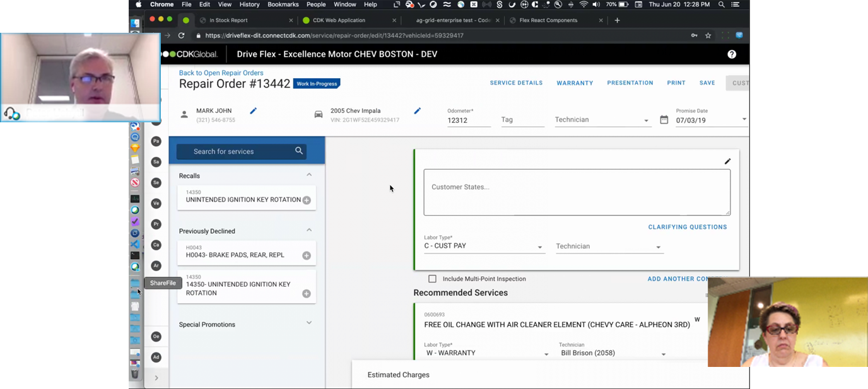The height and width of the screenshot is (389, 868).
Task: Click the search magnifier in services box
Action: [299, 151]
